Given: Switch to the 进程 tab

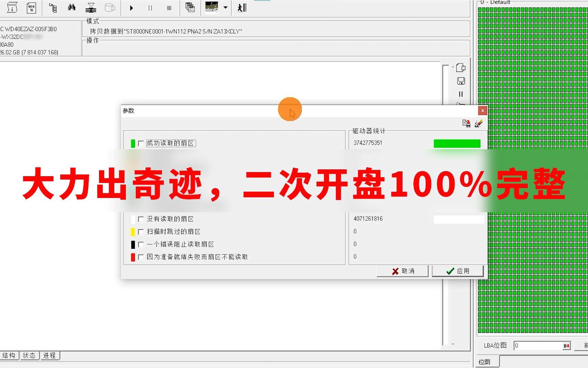Looking at the screenshot, I should coord(50,355).
